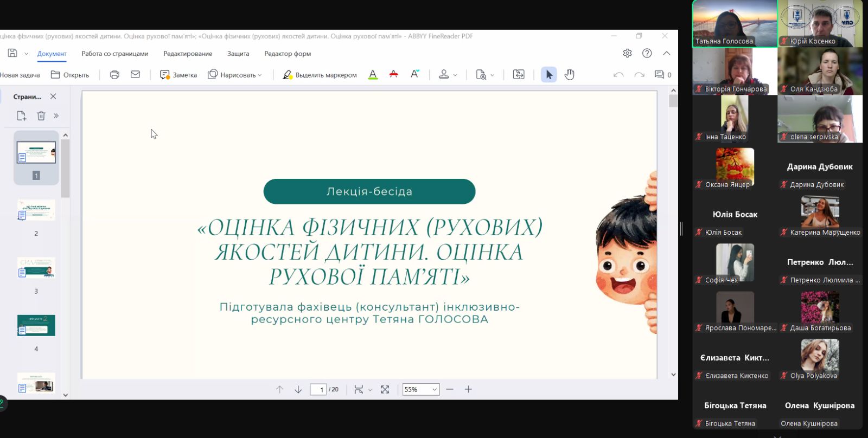Image resolution: width=868 pixels, height=438 pixels.
Task: Click the delete page trash icon
Action: pos(41,115)
